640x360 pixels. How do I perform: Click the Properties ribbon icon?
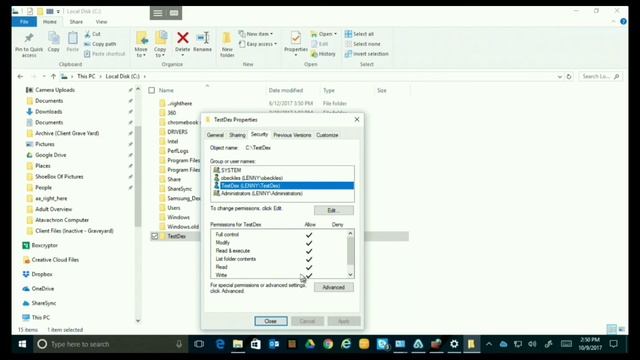click(296, 39)
